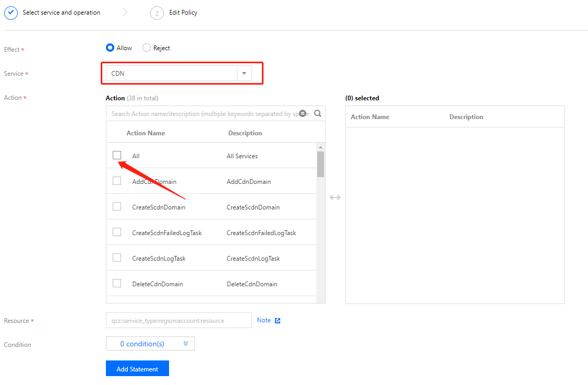This screenshot has width=588, height=385.
Task: Open the Note external link icon
Action: [x=278, y=321]
